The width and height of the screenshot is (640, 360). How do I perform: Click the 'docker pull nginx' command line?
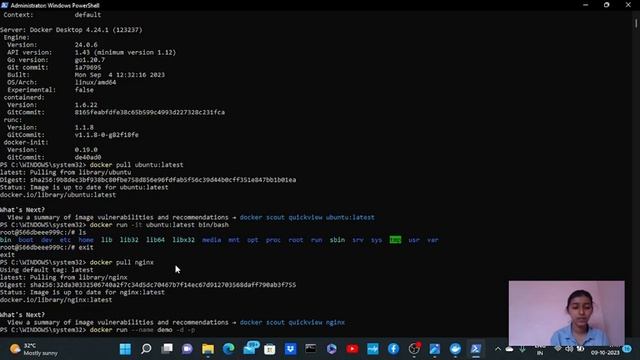click(x=122, y=262)
